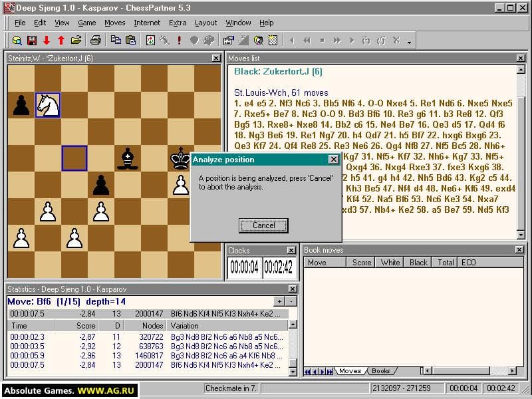The image size is (532, 399).
Task: Select the white knight on the board
Action: point(48,105)
